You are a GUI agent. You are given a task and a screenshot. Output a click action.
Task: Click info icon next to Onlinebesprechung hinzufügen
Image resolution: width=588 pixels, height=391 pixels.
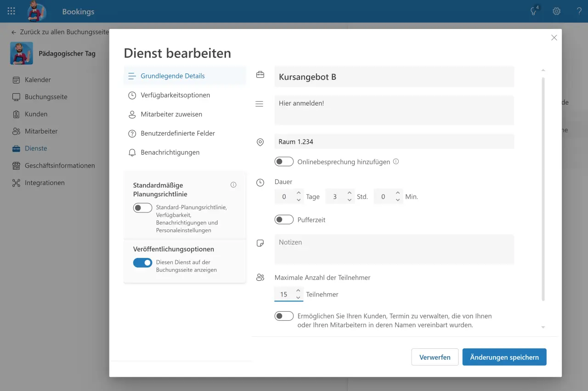coord(396,162)
